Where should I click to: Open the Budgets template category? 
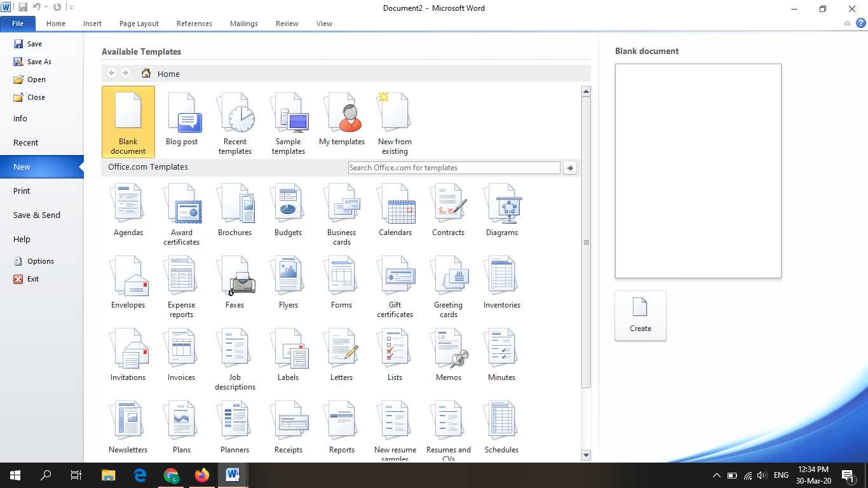(x=288, y=210)
